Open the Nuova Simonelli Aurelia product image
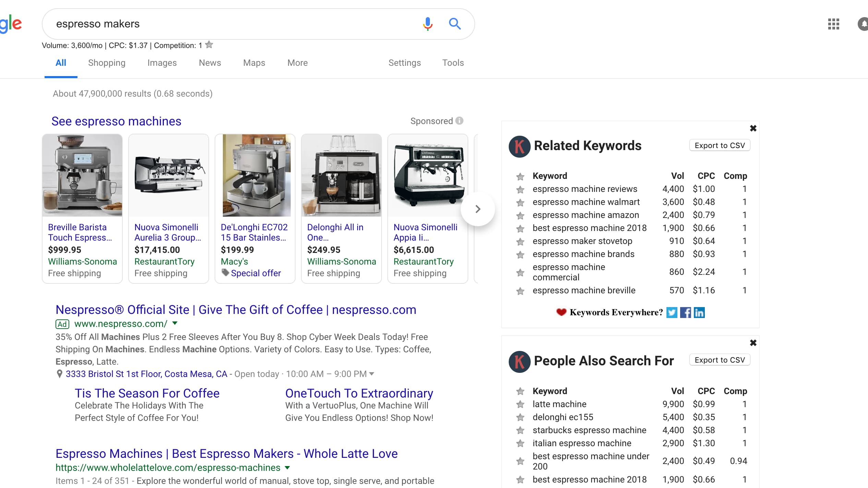 (169, 175)
